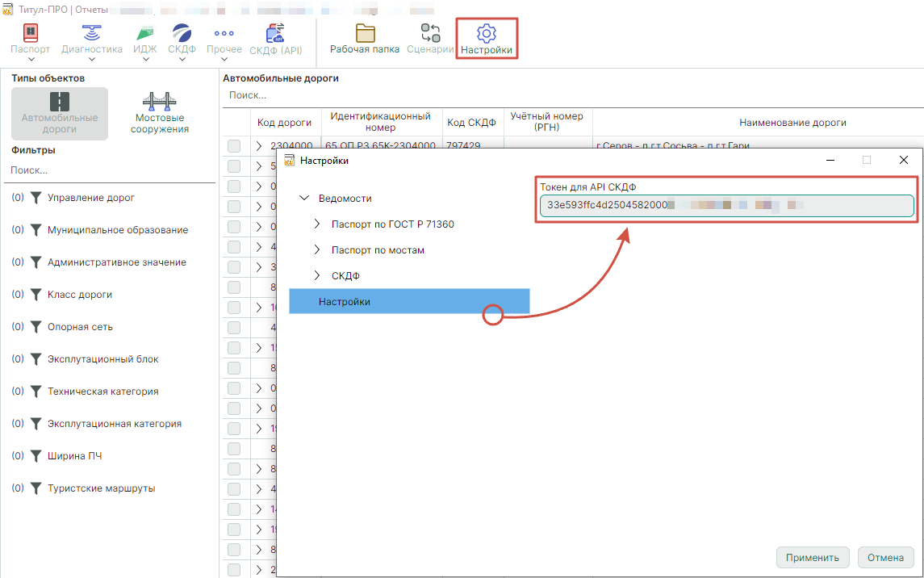The height and width of the screenshot is (578, 924).
Task: Focus the Токен для API СКДФ field
Action: click(726, 206)
